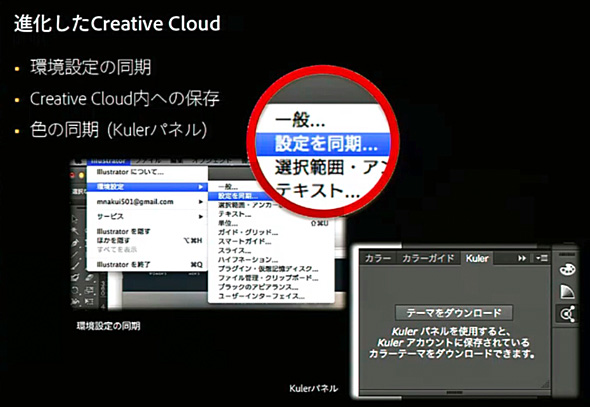
Task: Open ハイフネーション... preferences
Action: tap(248, 260)
